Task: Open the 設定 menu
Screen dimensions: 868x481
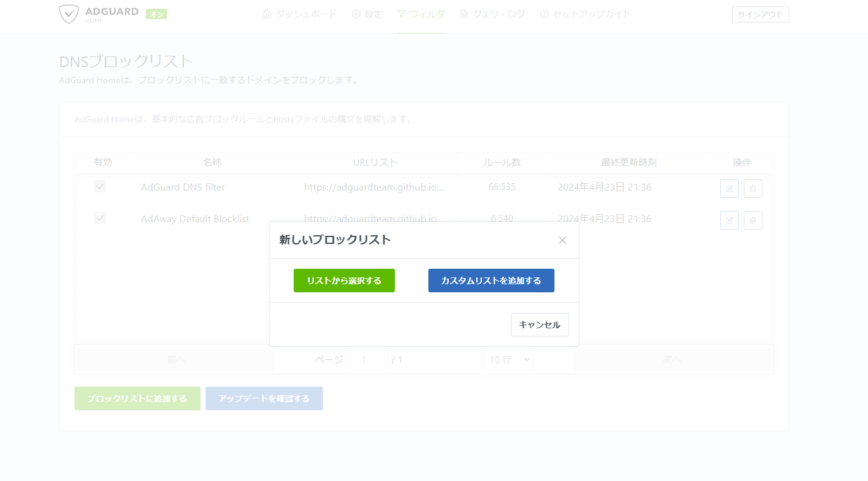Action: click(367, 14)
